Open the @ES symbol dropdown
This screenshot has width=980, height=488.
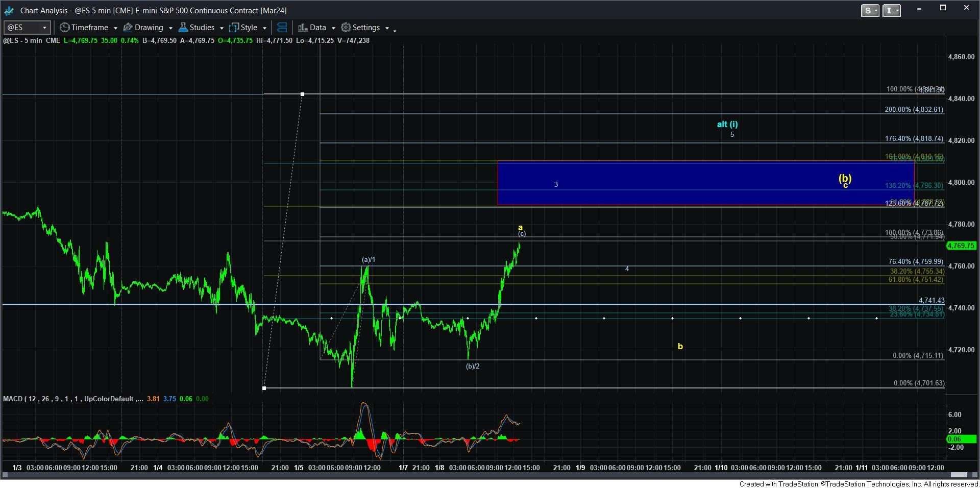[x=44, y=28]
